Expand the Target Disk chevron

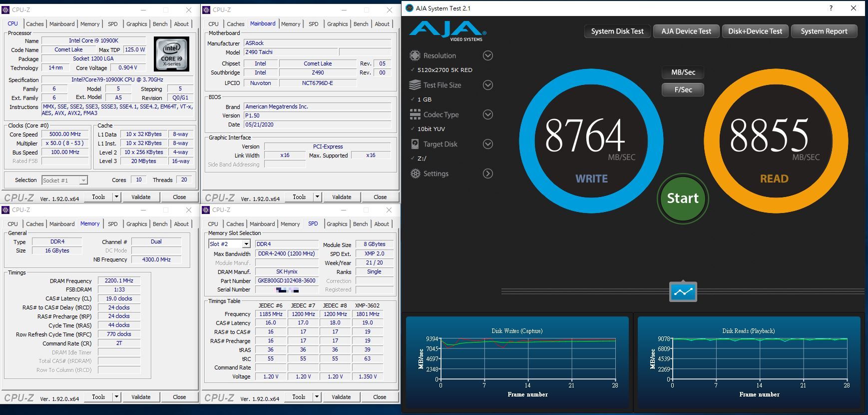488,144
